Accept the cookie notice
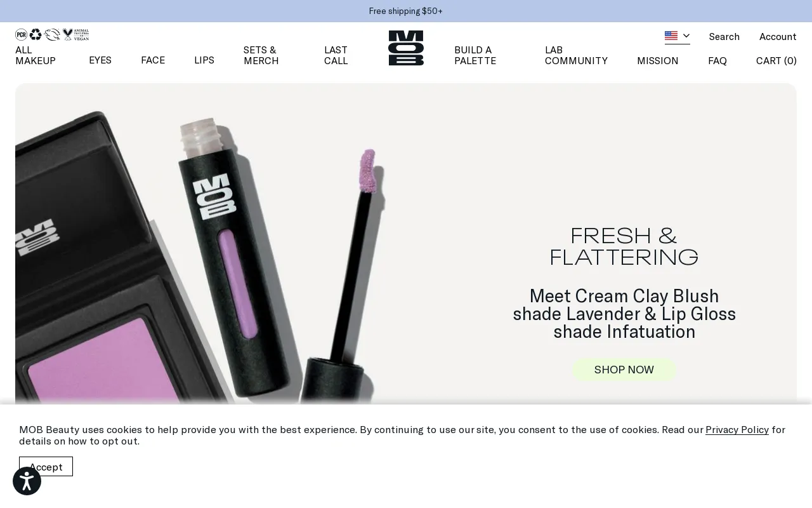Screen dimensions: 812x508 click(x=46, y=467)
